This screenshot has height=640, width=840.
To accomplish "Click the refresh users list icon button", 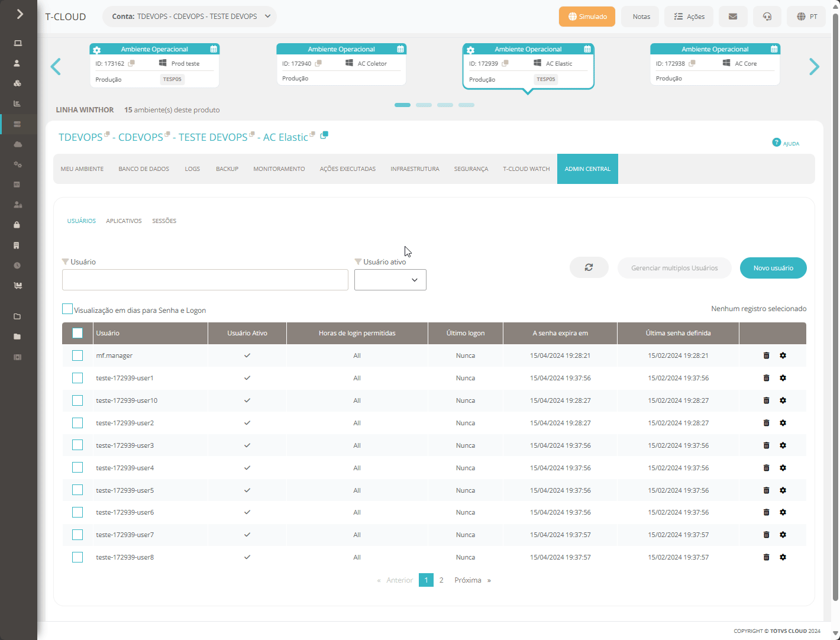I will click(589, 267).
